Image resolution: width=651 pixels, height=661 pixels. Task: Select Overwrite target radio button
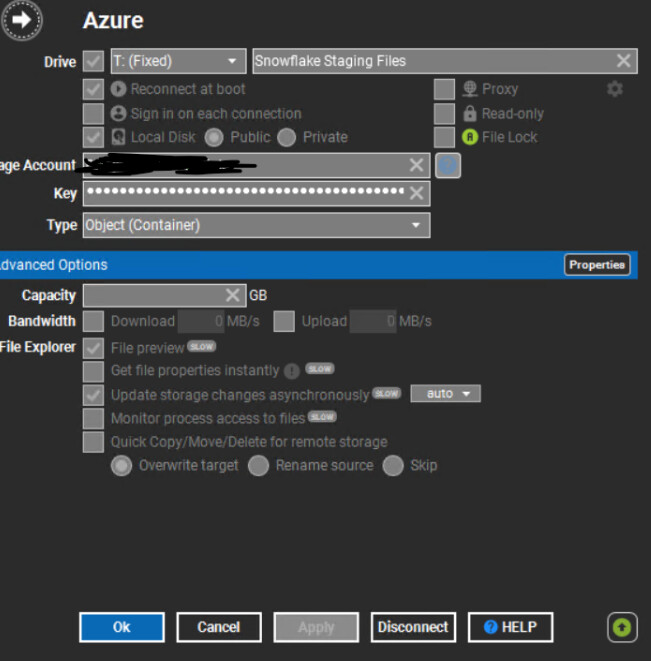coord(121,465)
